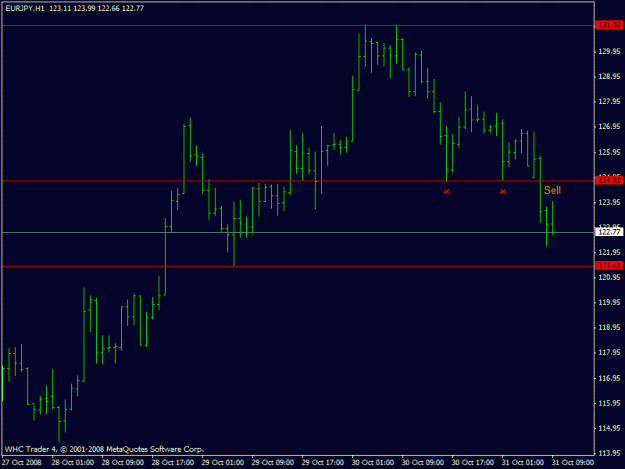Click 114.95 on the price axis

609,428
